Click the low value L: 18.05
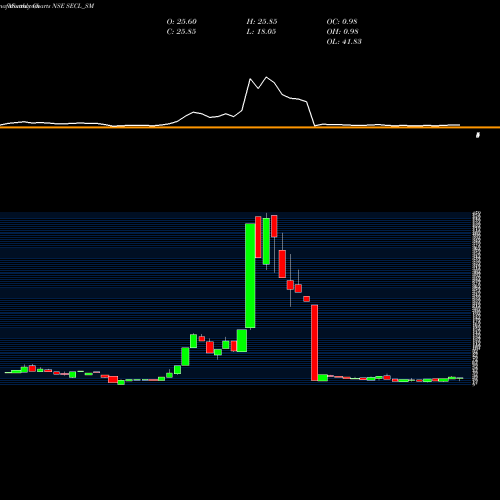The height and width of the screenshot is (500, 500). (261, 32)
